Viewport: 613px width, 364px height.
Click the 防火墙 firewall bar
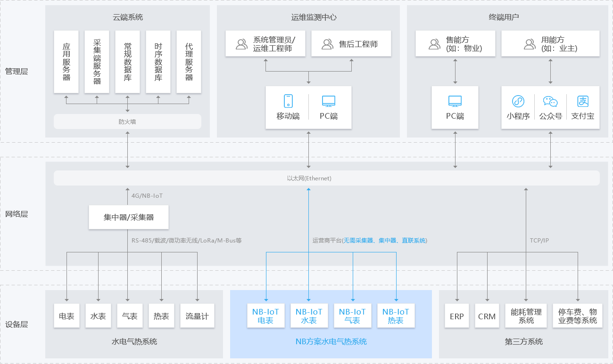click(x=127, y=121)
